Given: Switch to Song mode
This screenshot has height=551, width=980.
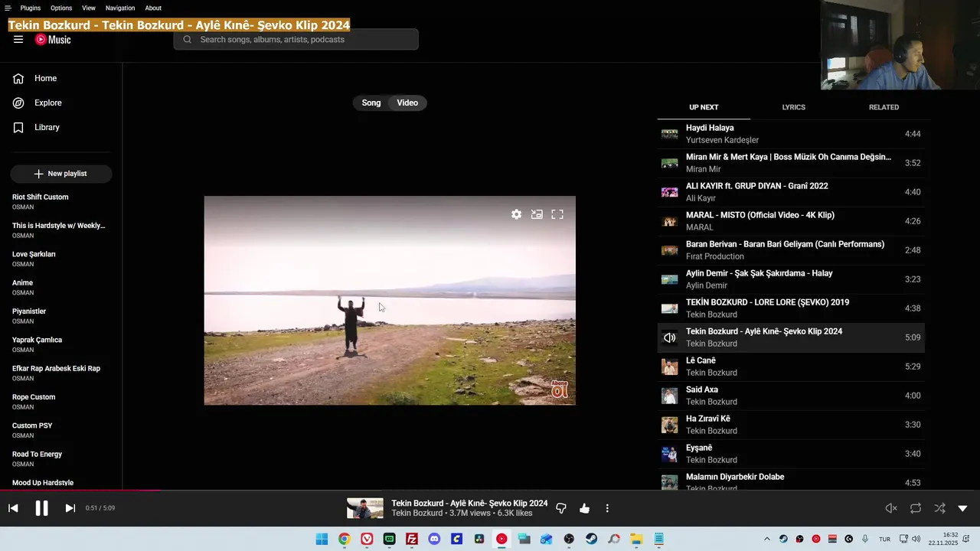Looking at the screenshot, I should [371, 103].
